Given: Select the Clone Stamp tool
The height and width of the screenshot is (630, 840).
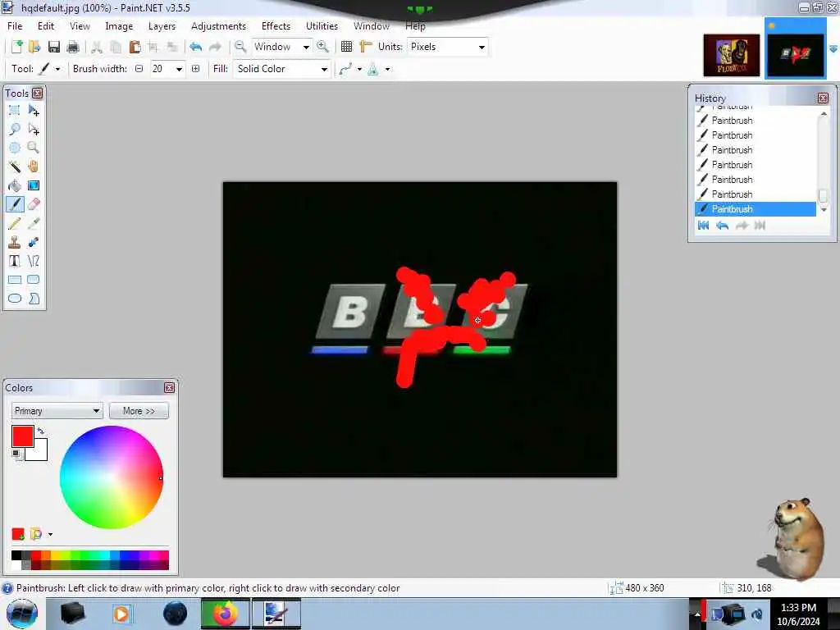Looking at the screenshot, I should (15, 242).
